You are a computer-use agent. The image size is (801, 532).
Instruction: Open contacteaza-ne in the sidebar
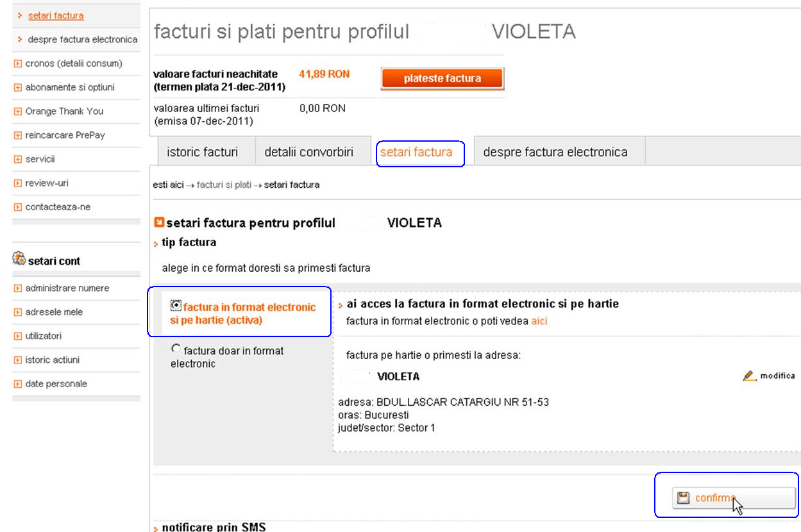(x=58, y=207)
